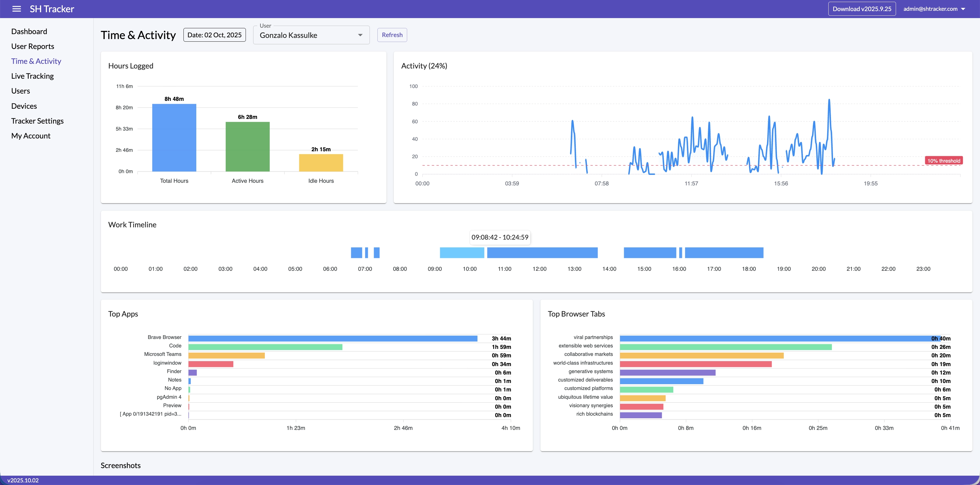Select the highlighted 09:08–10:24 timeline segment
The width and height of the screenshot is (980, 485).
462,253
